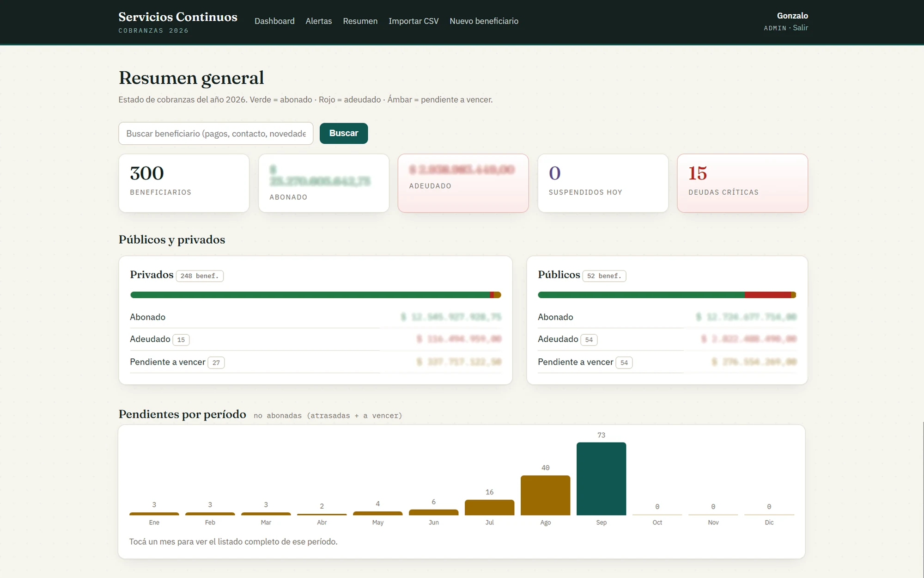This screenshot has width=924, height=578.
Task: Click the Dic month label
Action: point(769,523)
